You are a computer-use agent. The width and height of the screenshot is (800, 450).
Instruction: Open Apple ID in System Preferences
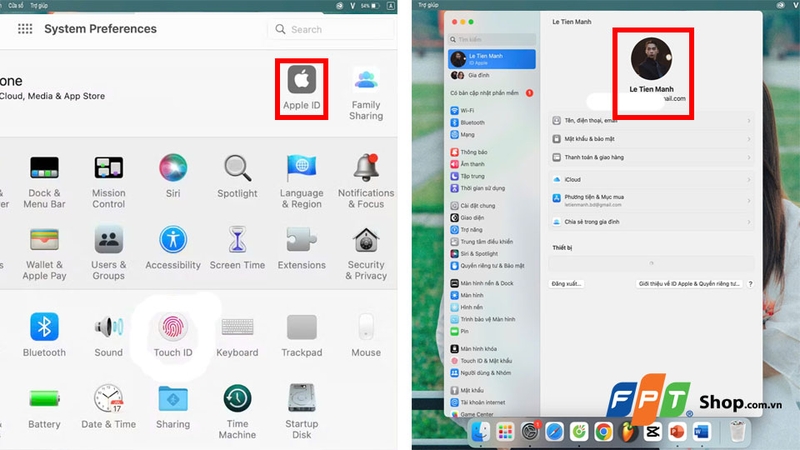pyautogui.click(x=302, y=89)
